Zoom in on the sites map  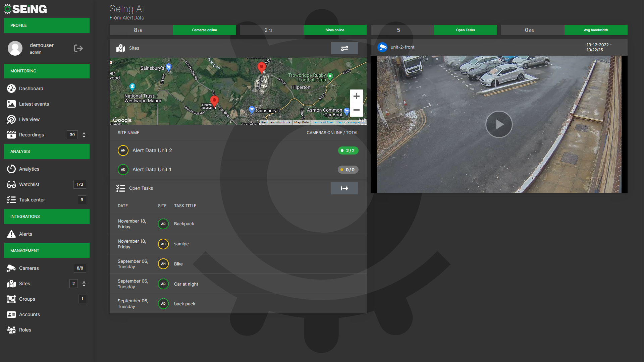[357, 96]
